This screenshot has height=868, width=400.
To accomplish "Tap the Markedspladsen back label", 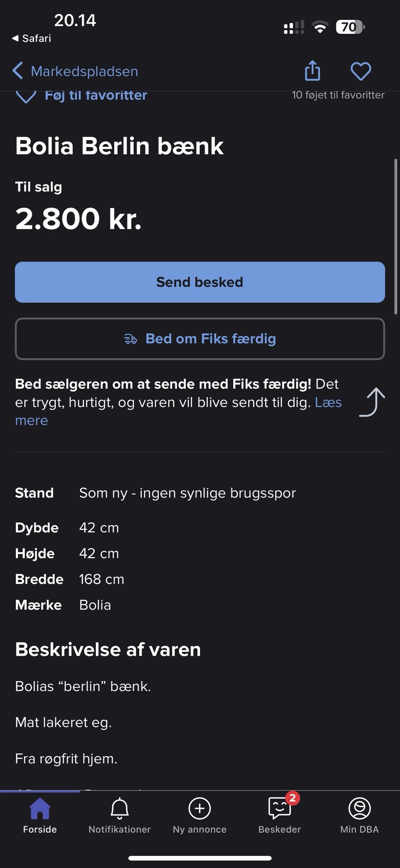I will [x=84, y=71].
